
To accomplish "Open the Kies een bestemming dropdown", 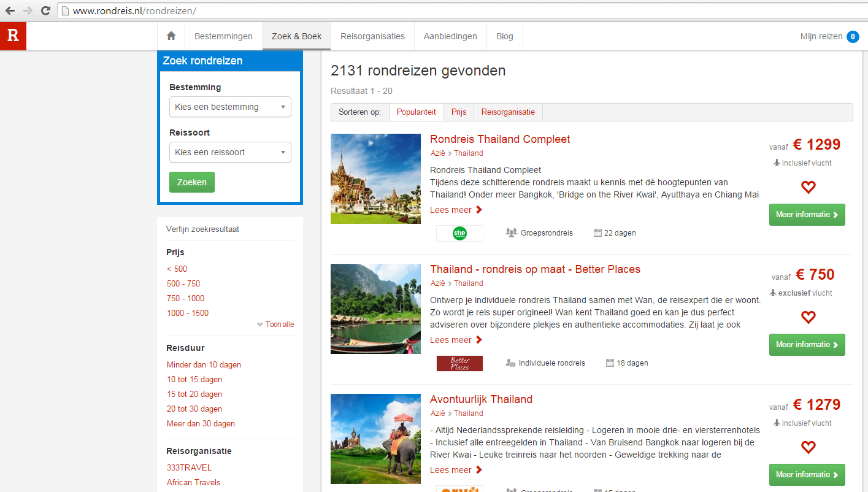I will (230, 107).
